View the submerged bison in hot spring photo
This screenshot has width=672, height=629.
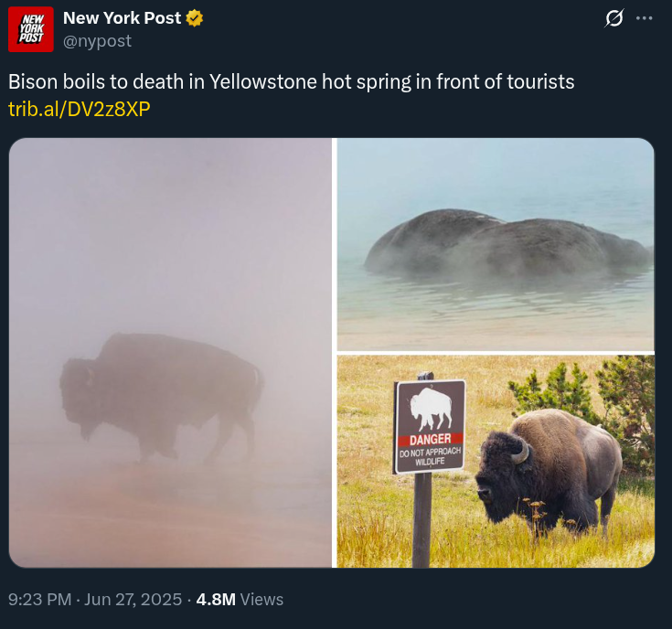pyautogui.click(x=496, y=244)
